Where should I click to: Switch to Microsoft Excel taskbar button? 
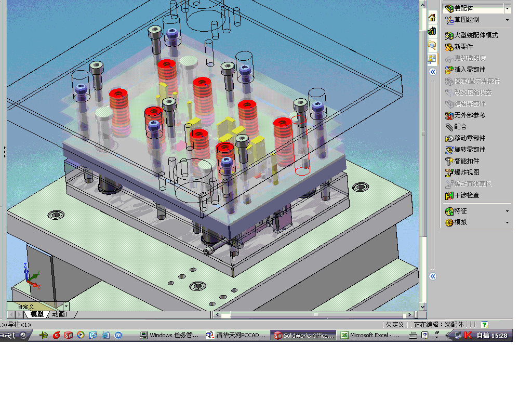click(370, 335)
